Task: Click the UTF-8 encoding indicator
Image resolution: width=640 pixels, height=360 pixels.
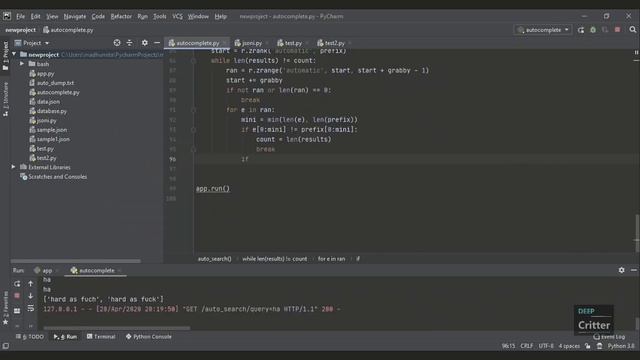Action: point(546,346)
